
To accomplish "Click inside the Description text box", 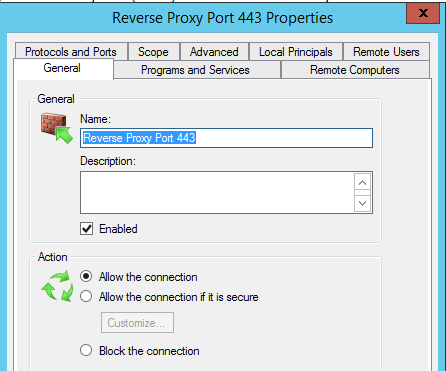I will (x=217, y=192).
